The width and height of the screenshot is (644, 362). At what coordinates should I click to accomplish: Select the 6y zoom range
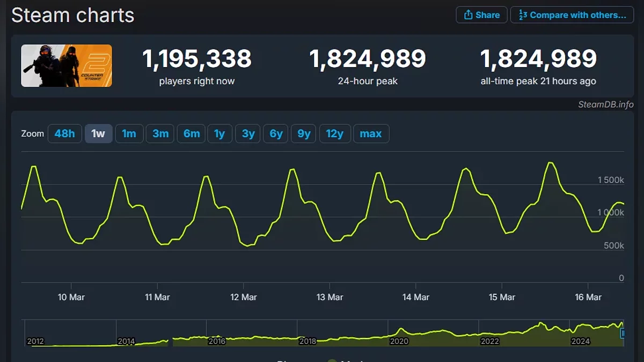(276, 134)
